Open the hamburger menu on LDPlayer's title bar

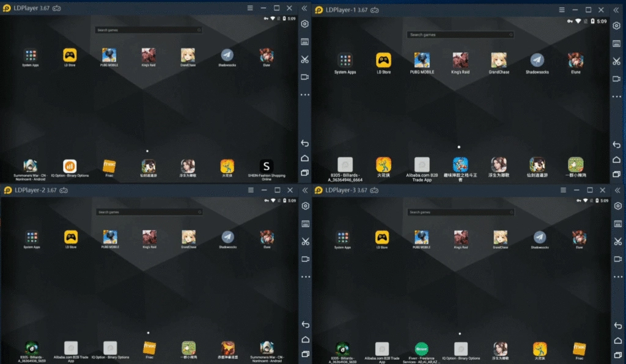[250, 9]
